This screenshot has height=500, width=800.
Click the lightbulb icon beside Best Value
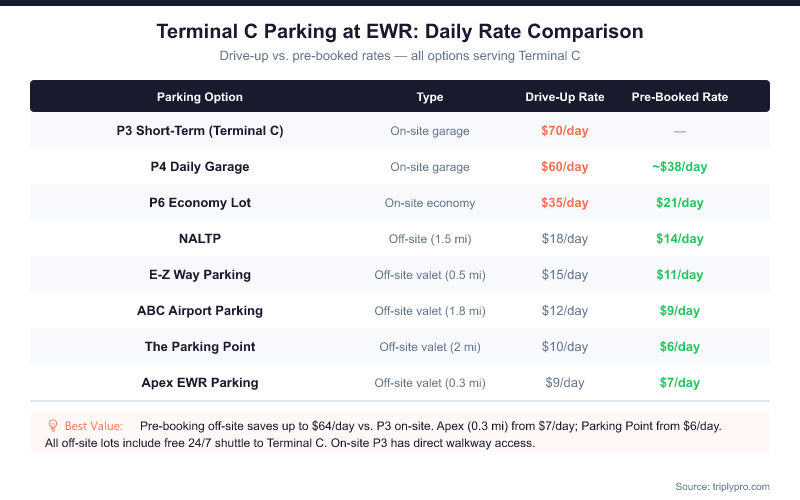[52, 426]
